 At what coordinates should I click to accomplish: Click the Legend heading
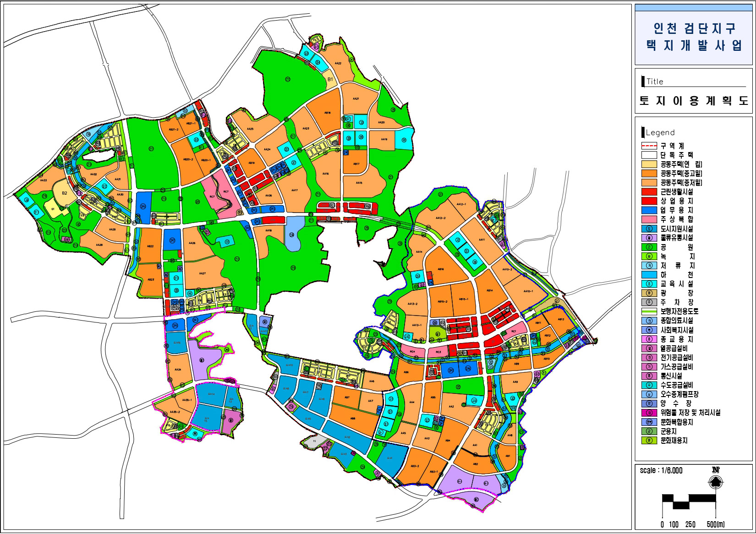click(660, 133)
